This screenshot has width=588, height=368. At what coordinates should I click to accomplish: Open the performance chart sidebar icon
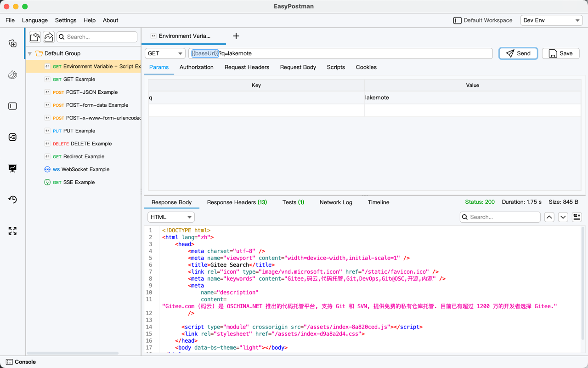point(12,168)
